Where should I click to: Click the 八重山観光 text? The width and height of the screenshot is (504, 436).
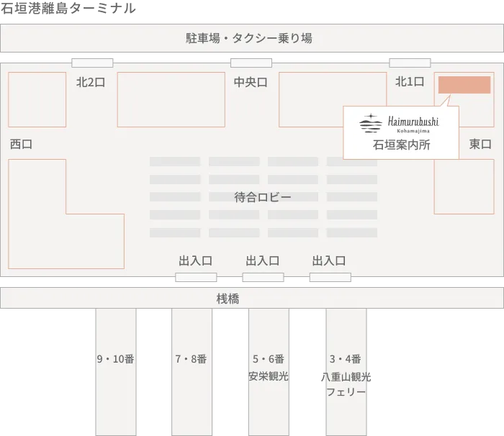click(x=346, y=376)
